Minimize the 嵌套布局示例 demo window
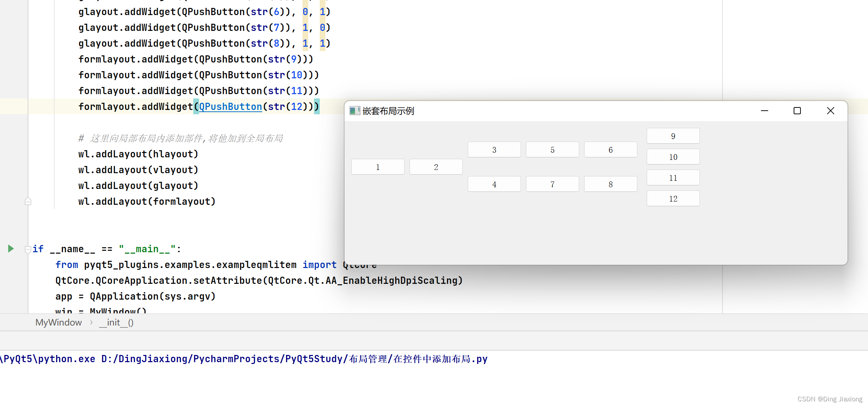This screenshot has width=868, height=406. [765, 111]
